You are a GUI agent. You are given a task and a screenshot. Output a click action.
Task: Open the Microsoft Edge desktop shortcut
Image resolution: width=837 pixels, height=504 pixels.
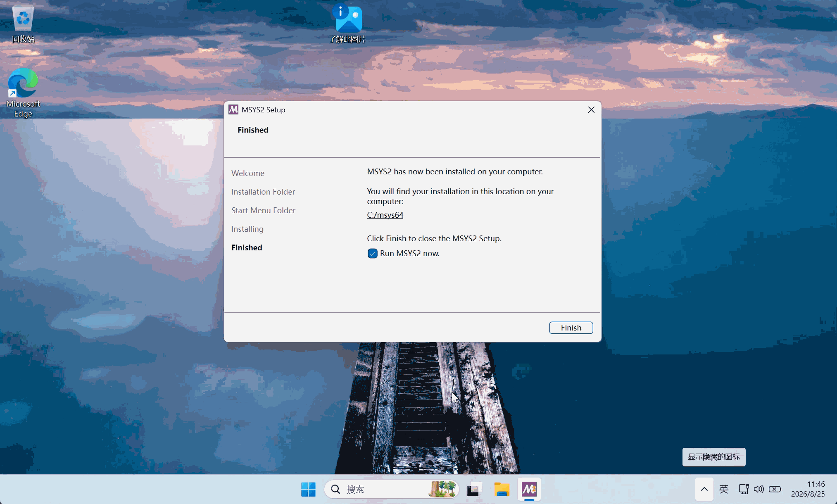click(23, 93)
